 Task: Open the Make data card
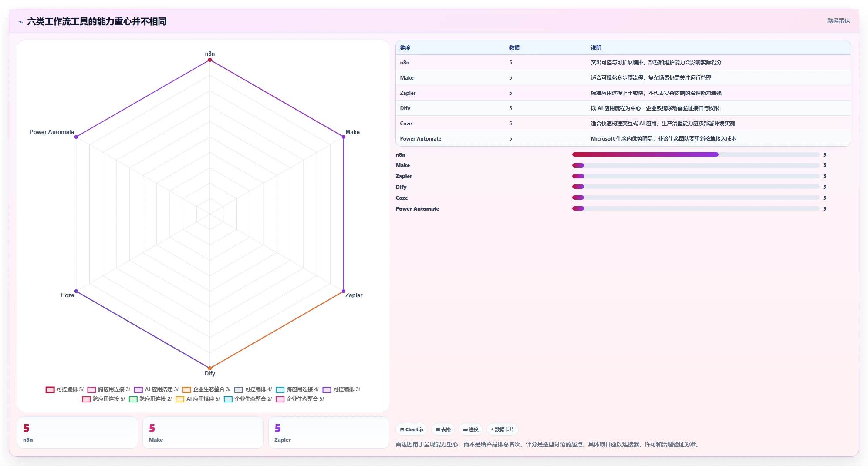click(x=203, y=432)
